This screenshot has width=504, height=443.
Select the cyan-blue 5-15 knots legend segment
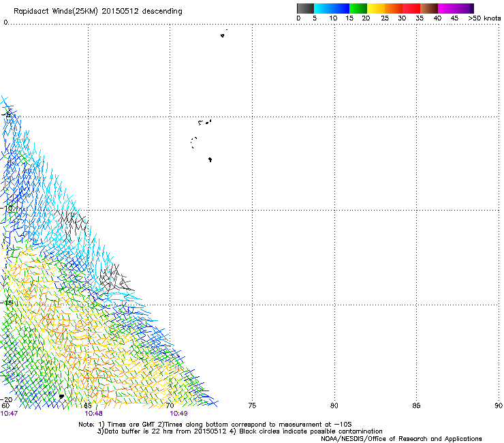pos(332,8)
